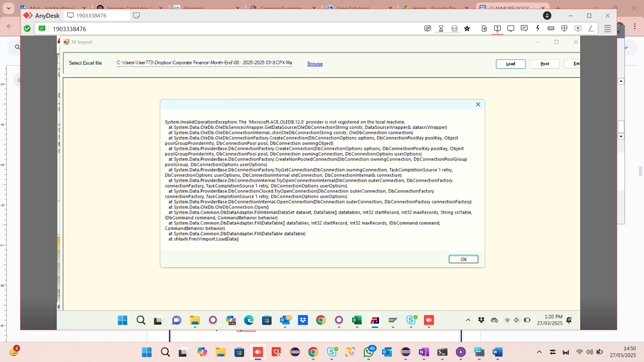
Task: Toggle AnyDesk privacy mode icon
Action: click(x=427, y=28)
